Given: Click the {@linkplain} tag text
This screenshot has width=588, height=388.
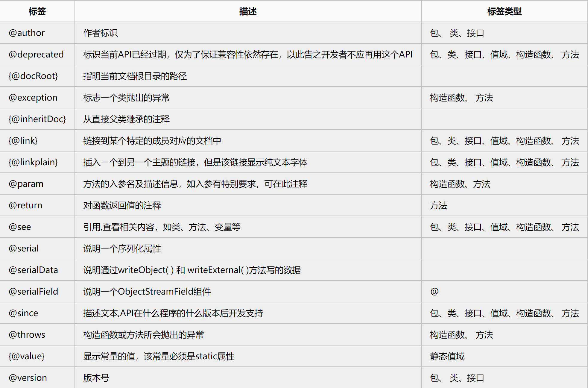Looking at the screenshot, I should tap(33, 162).
